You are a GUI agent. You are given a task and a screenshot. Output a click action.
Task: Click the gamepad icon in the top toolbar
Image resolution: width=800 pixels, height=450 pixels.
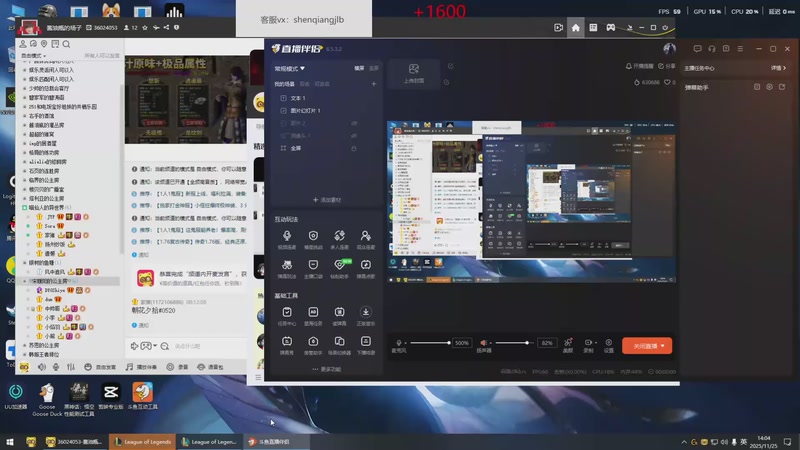tap(610, 28)
